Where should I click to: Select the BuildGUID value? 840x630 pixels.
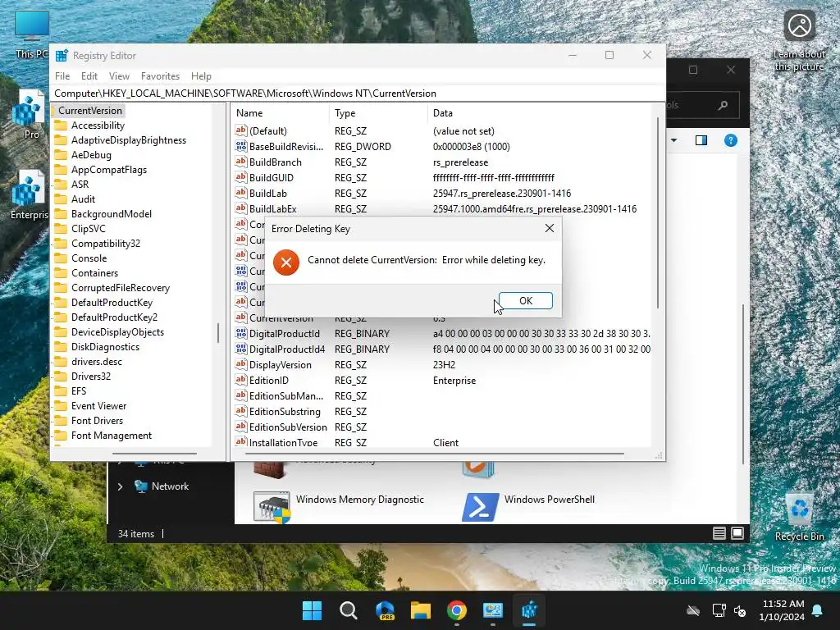271,177
